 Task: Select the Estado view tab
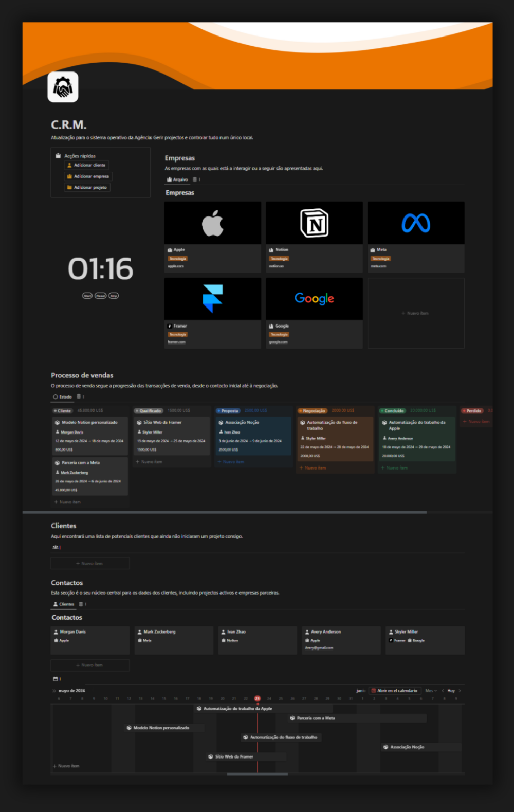point(63,396)
